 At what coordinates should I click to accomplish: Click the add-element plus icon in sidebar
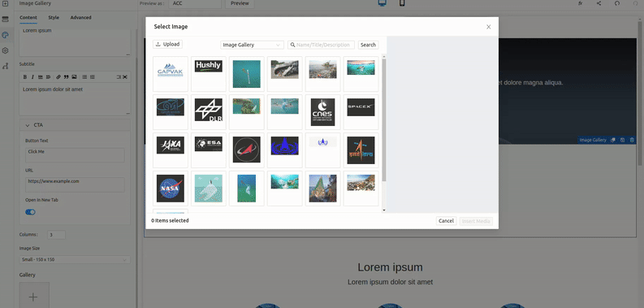6,3
